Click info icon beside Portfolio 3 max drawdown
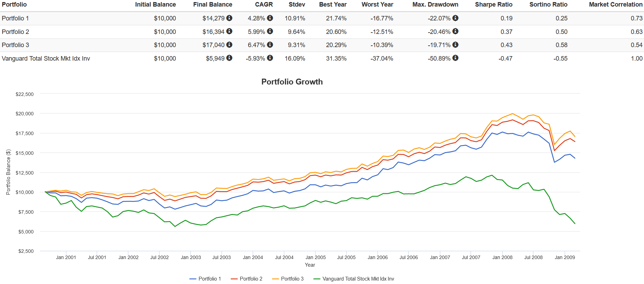The height and width of the screenshot is (284, 644). (x=455, y=45)
